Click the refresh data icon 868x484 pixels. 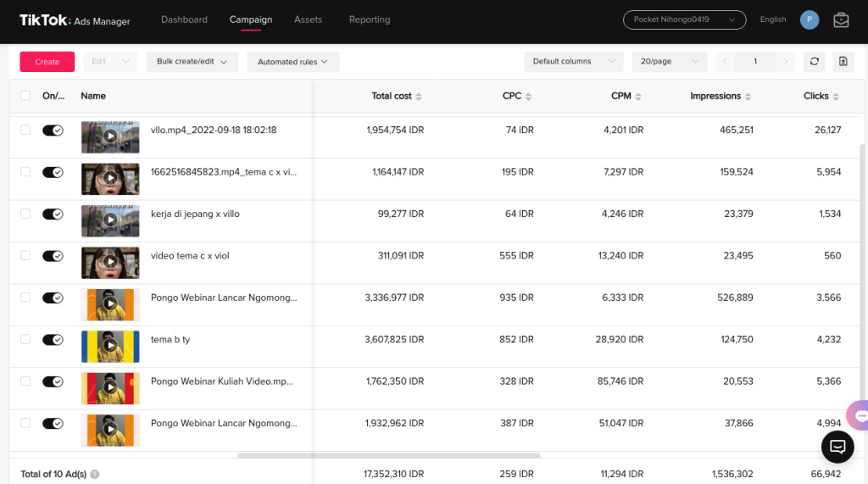(x=815, y=61)
